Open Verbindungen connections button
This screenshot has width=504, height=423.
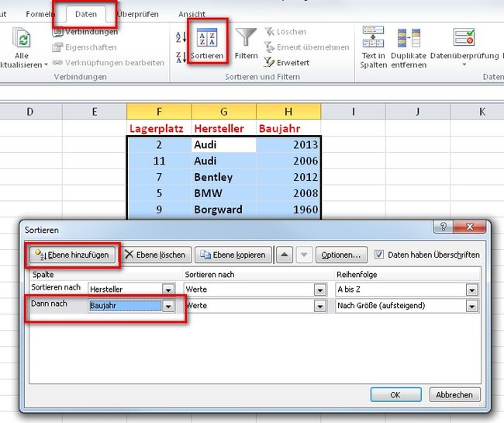85,32
